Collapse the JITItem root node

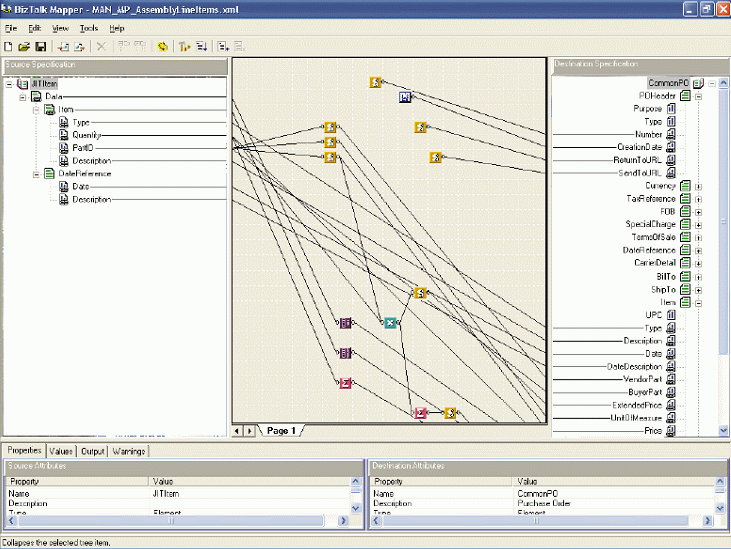9,84
